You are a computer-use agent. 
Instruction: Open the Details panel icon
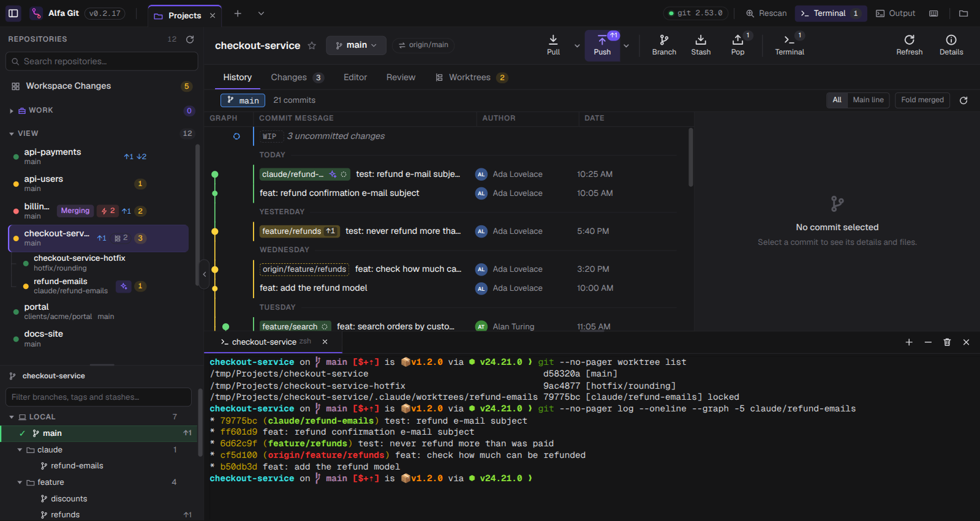[951, 45]
